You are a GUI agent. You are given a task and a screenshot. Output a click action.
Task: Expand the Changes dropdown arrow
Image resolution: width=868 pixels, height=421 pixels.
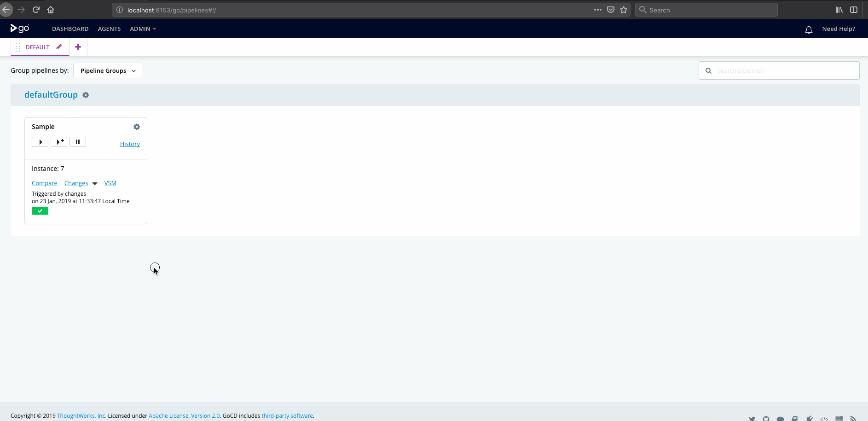coord(95,183)
